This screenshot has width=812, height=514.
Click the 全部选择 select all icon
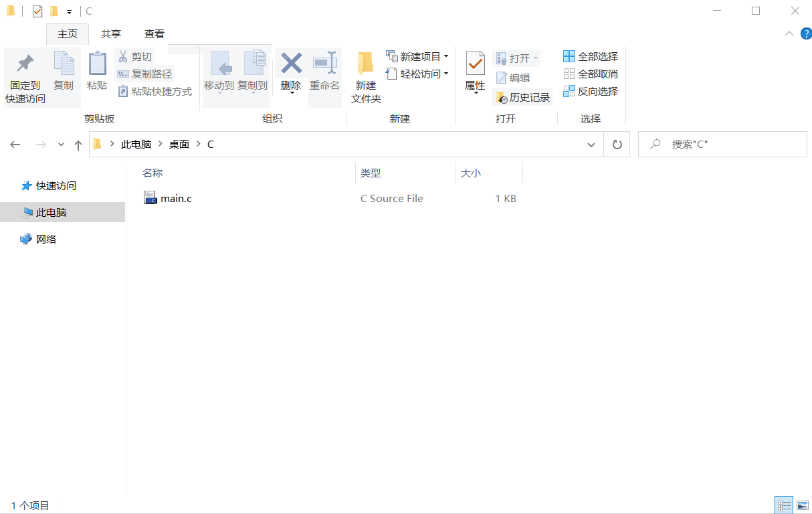(569, 56)
